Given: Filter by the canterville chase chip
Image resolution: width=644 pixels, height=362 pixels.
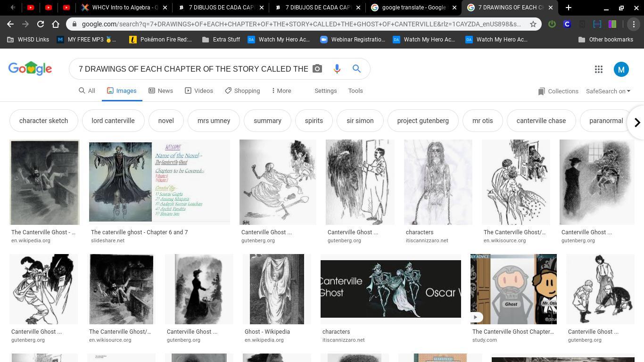Looking at the screenshot, I should click(541, 121).
